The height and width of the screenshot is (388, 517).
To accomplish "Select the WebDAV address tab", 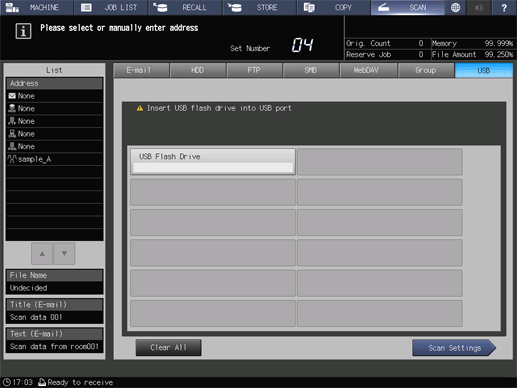I will click(x=368, y=70).
